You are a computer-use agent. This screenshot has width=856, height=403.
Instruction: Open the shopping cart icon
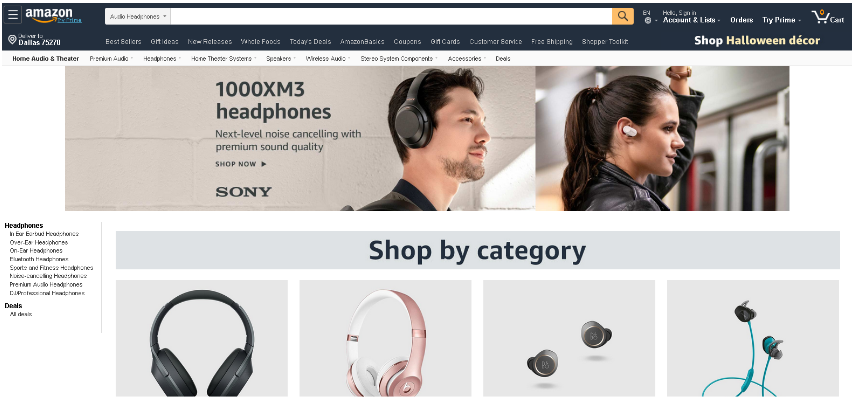pyautogui.click(x=820, y=16)
